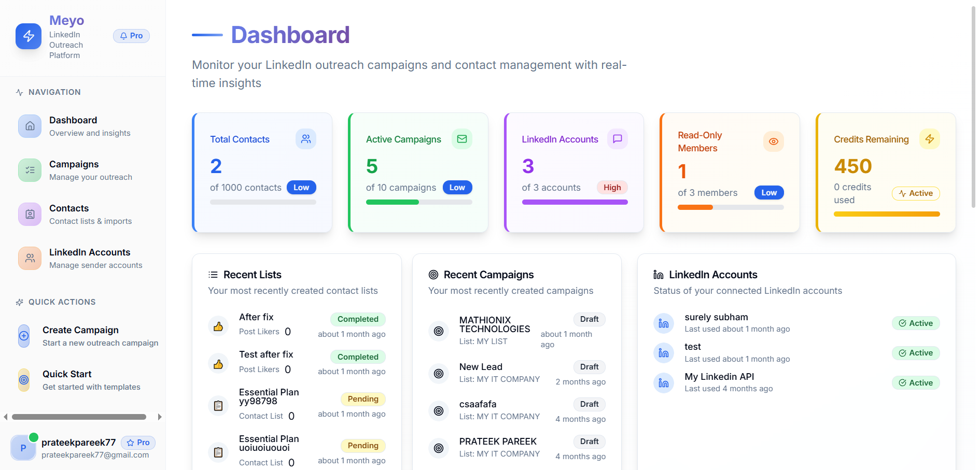Open LinkedIn Accounts in sidebar navigation
Screen dimensions: 980x470
pos(90,258)
